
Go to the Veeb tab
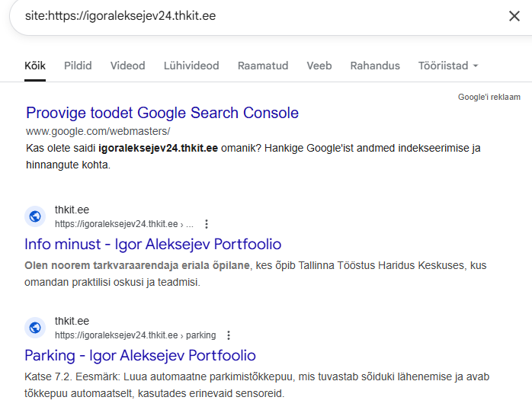[x=319, y=66]
